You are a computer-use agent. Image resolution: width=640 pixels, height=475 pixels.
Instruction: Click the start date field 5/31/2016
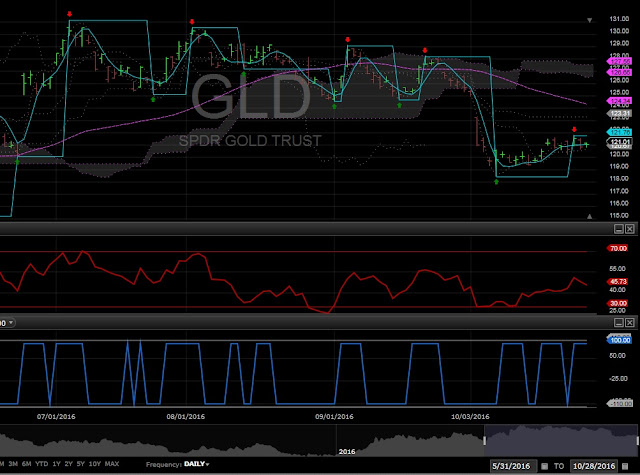[x=511, y=466]
